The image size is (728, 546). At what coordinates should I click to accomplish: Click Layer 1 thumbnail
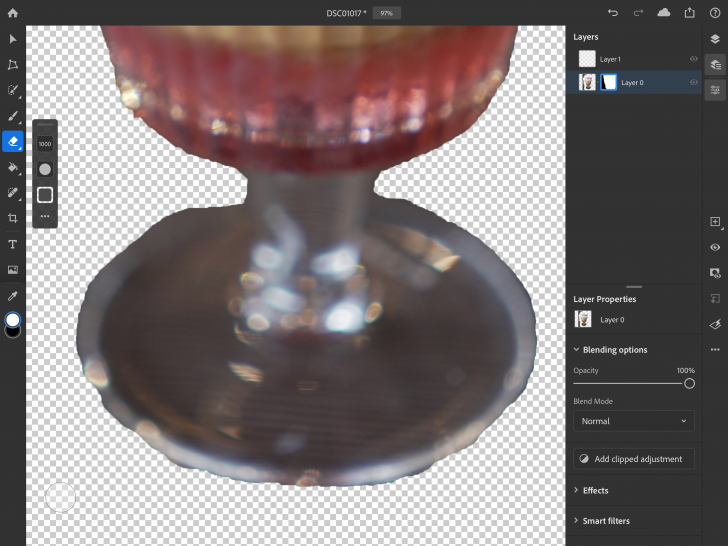click(587, 59)
